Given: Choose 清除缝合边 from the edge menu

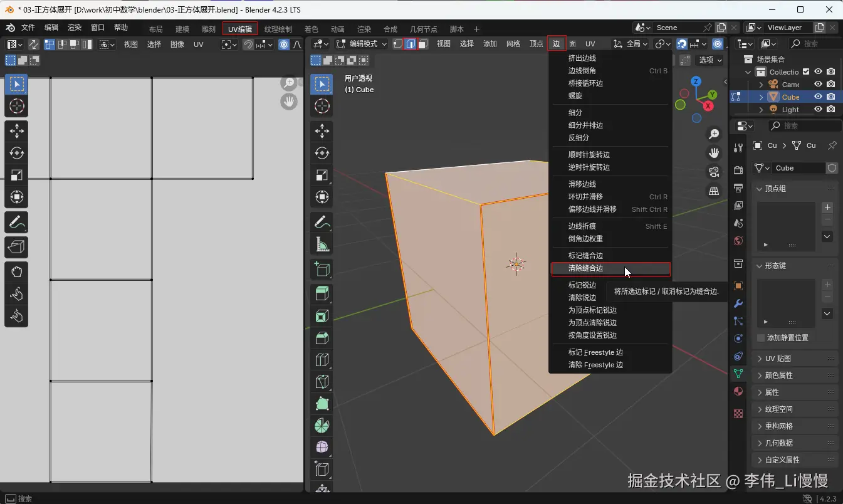Looking at the screenshot, I should coord(585,268).
